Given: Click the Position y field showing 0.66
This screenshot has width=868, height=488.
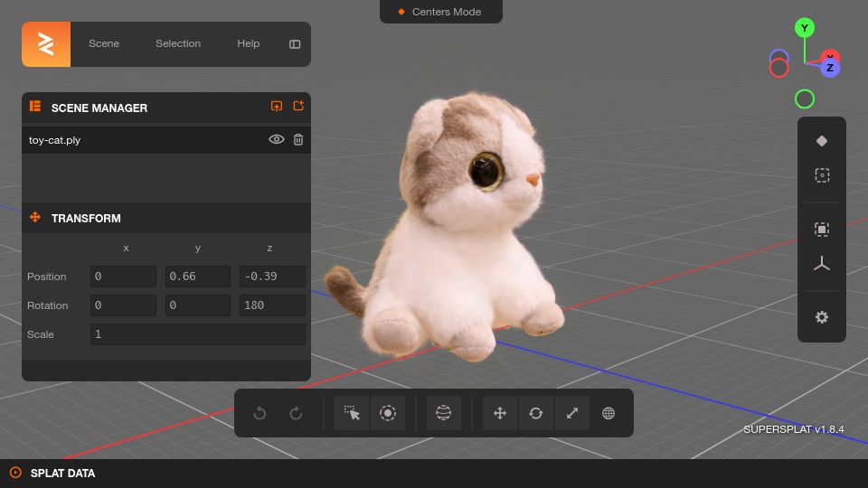Looking at the screenshot, I should click(198, 277).
